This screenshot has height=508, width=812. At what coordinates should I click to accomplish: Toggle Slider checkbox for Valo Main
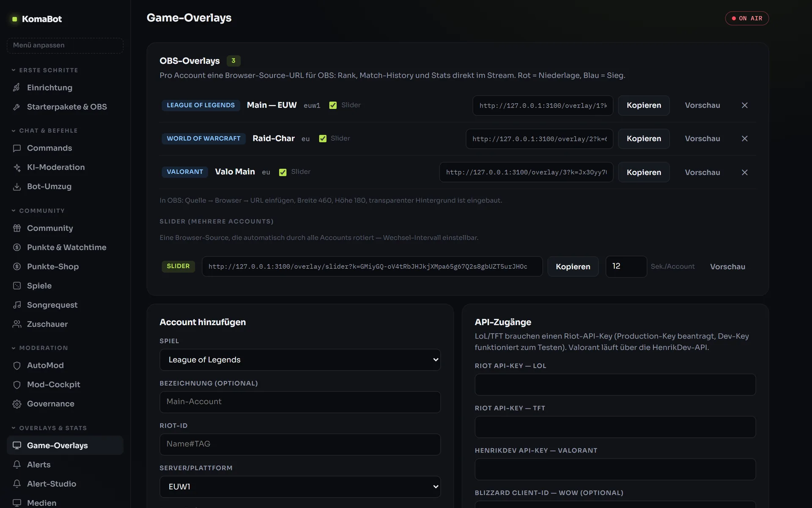283,172
